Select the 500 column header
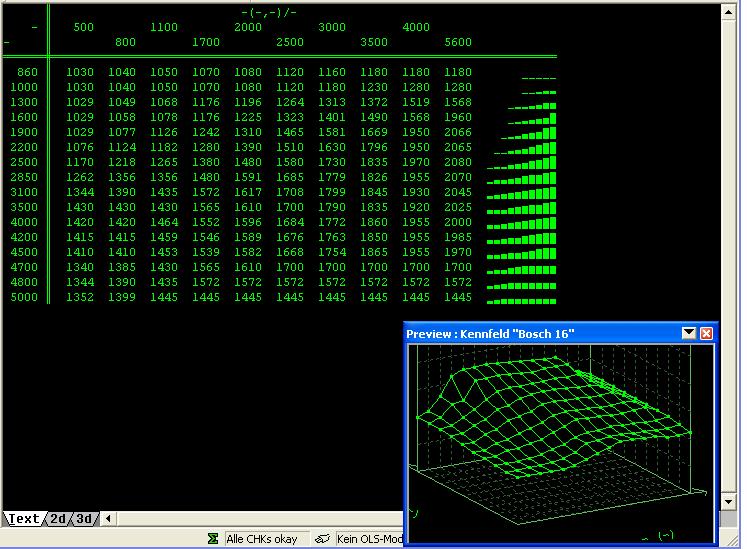The image size is (747, 549). coord(83,27)
